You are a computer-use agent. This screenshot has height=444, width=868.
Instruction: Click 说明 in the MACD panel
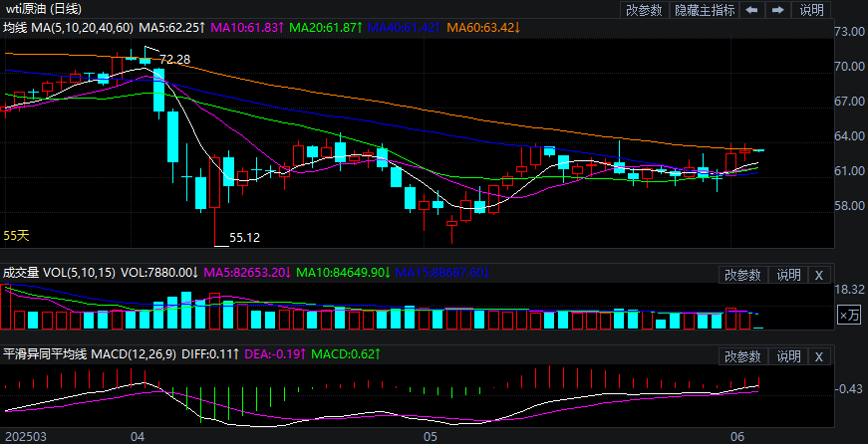click(x=788, y=356)
